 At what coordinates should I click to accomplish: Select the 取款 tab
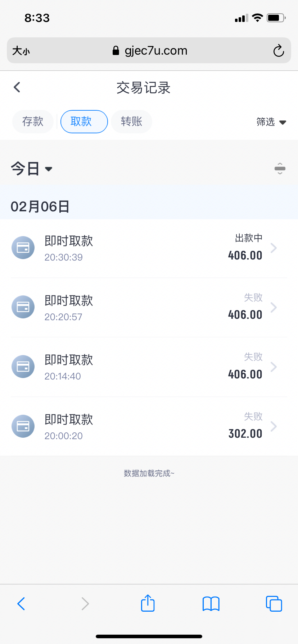84,121
